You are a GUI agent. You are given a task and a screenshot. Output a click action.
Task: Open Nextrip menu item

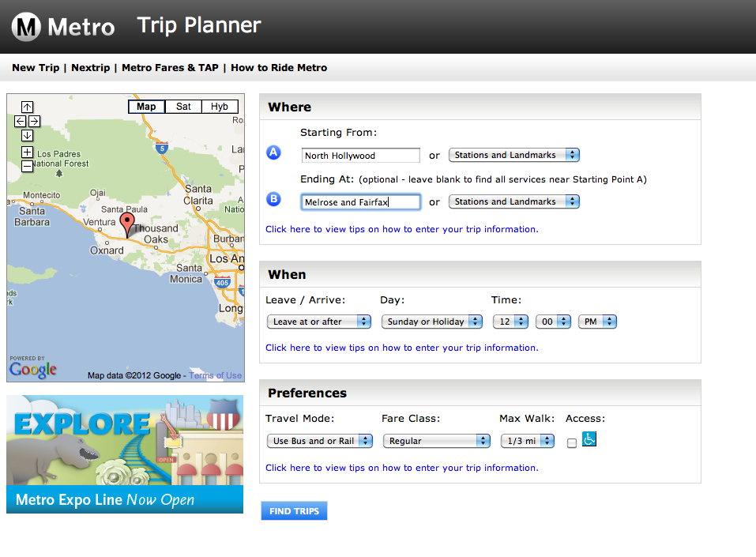point(91,67)
